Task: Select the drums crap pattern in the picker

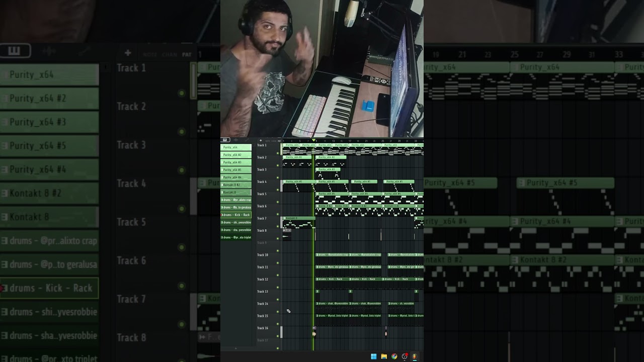Action: [236, 200]
